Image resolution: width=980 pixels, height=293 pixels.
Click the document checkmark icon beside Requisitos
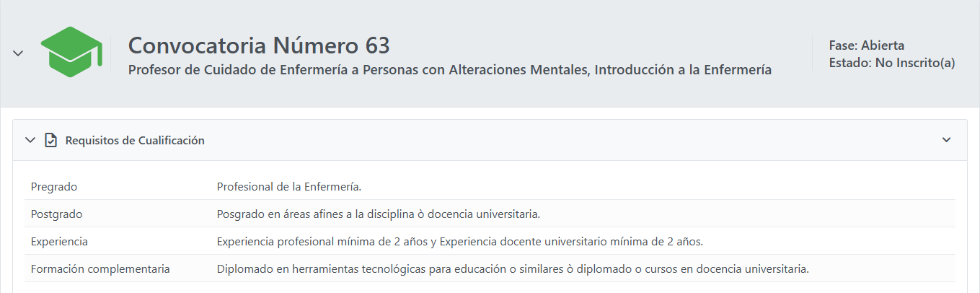(x=50, y=140)
